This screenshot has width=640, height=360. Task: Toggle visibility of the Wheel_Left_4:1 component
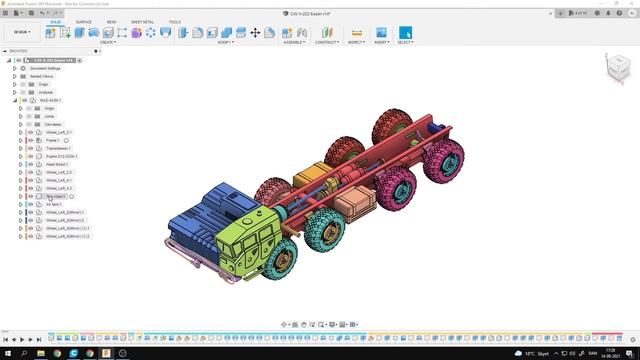tap(31, 180)
